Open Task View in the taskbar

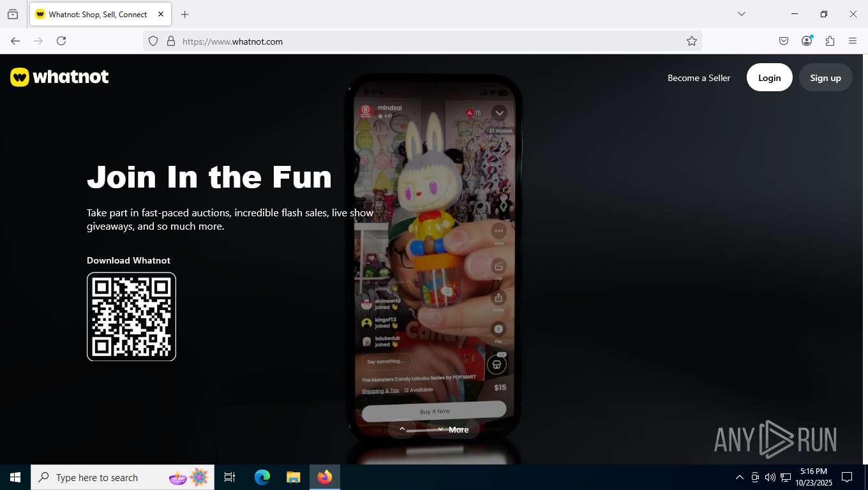click(230, 477)
